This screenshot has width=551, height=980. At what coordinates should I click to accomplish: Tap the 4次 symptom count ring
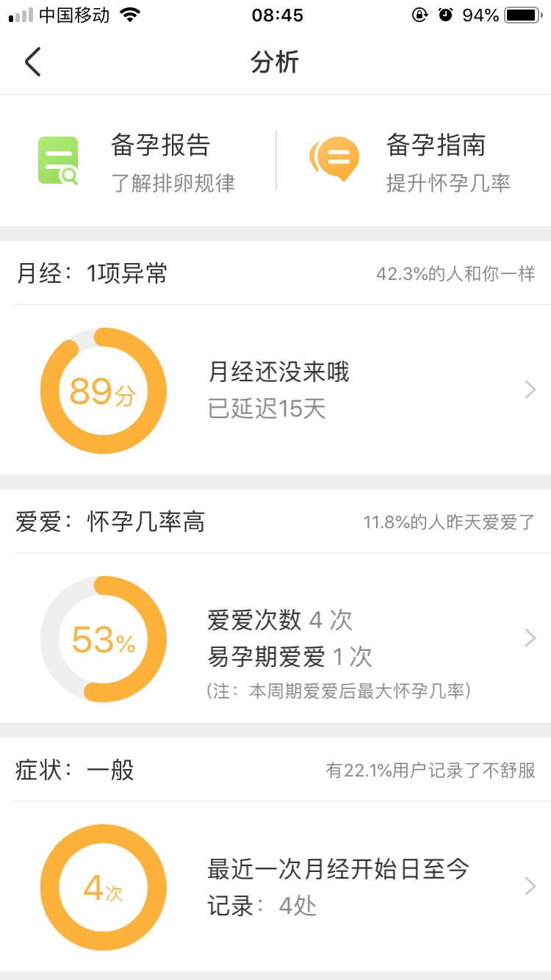pos(104,887)
